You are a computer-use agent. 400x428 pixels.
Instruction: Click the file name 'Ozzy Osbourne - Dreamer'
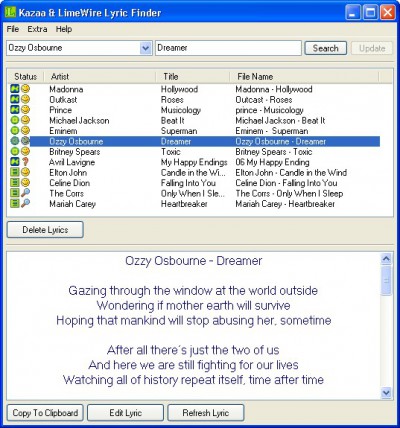(281, 141)
